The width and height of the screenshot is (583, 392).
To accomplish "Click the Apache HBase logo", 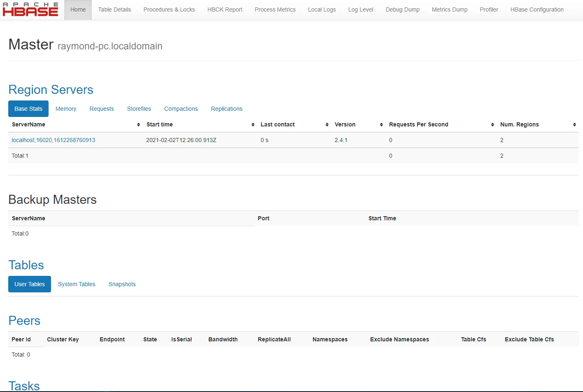I will pyautogui.click(x=30, y=9).
